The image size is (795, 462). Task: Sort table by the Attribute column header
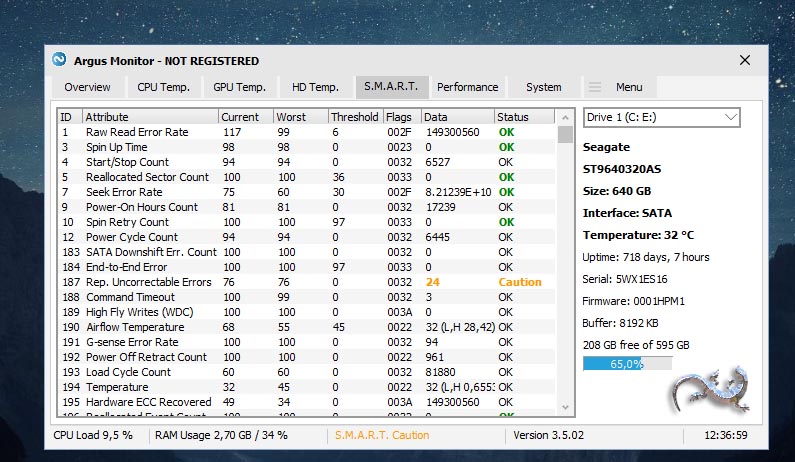(148, 117)
